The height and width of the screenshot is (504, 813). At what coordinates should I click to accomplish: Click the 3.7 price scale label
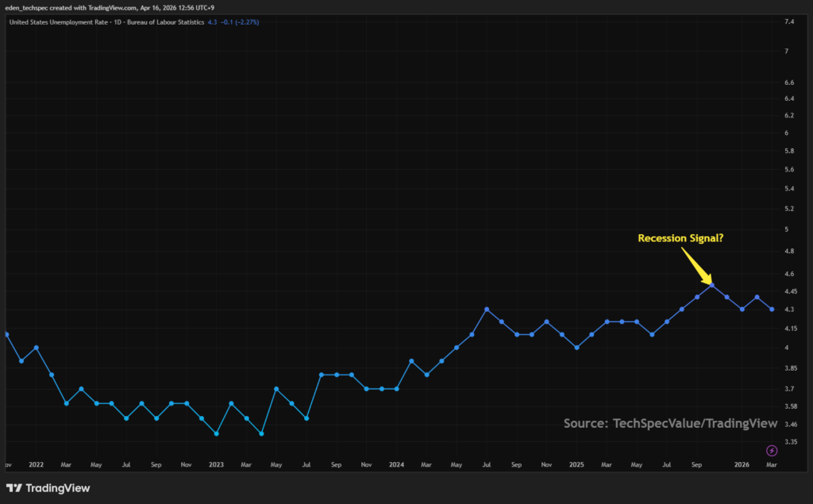tap(789, 388)
